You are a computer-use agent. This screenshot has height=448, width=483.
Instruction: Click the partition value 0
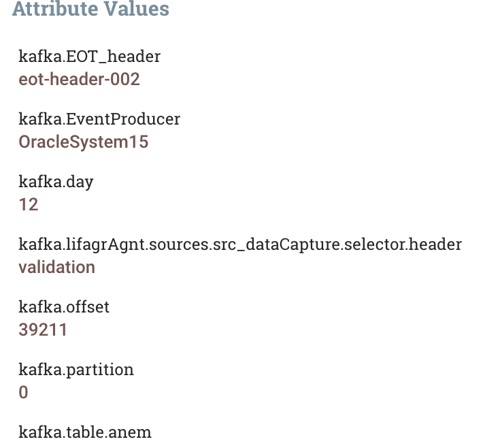(23, 392)
